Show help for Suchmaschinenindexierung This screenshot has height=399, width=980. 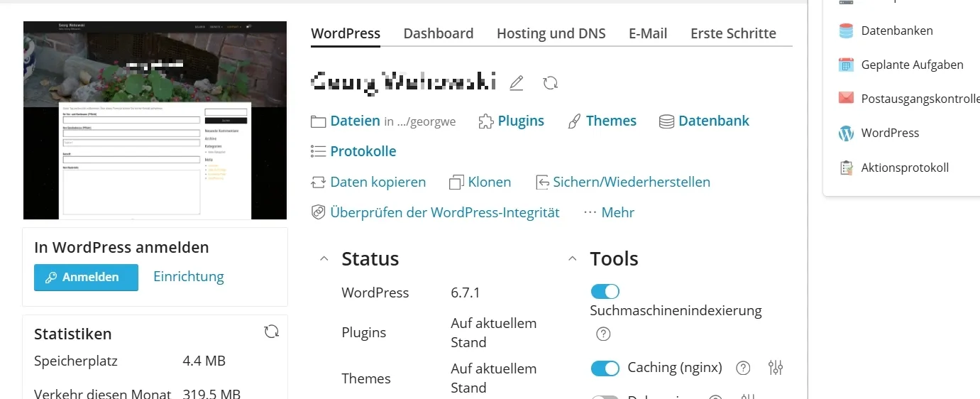click(x=603, y=334)
